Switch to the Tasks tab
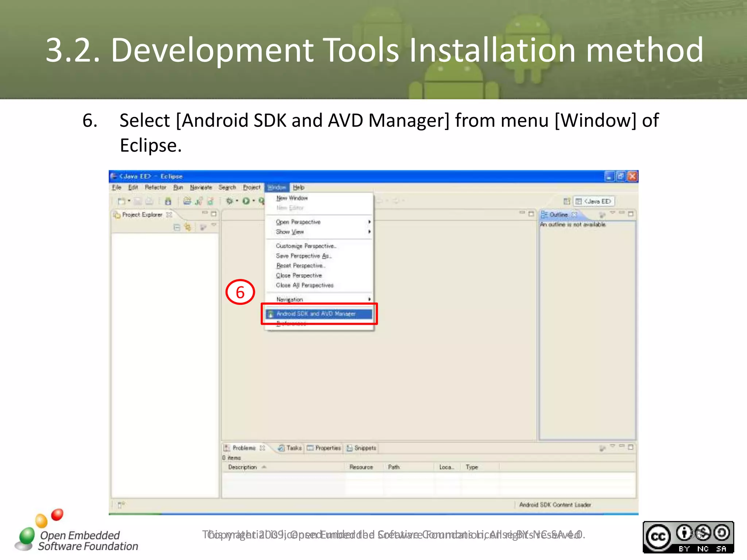 click(290, 448)
